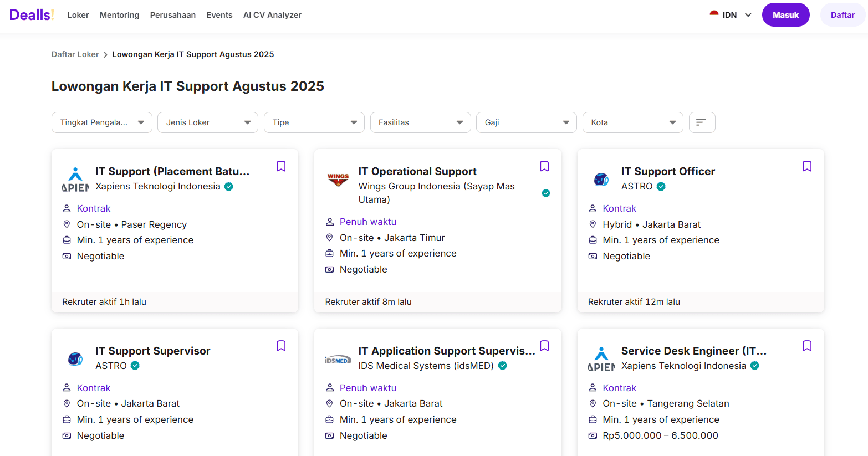This screenshot has height=456, width=868.
Task: Click 'Lowongan Kerja IT Support Agustus 2025' heading
Action: pyautogui.click(x=188, y=86)
